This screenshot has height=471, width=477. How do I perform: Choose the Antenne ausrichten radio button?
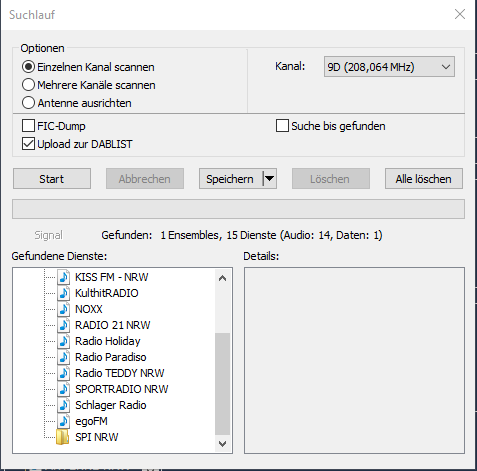point(28,103)
